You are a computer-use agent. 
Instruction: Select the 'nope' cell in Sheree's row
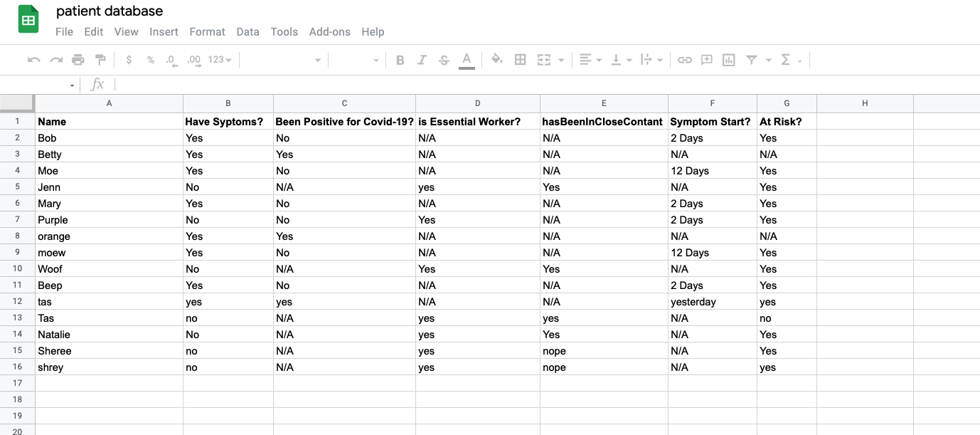[x=604, y=351]
